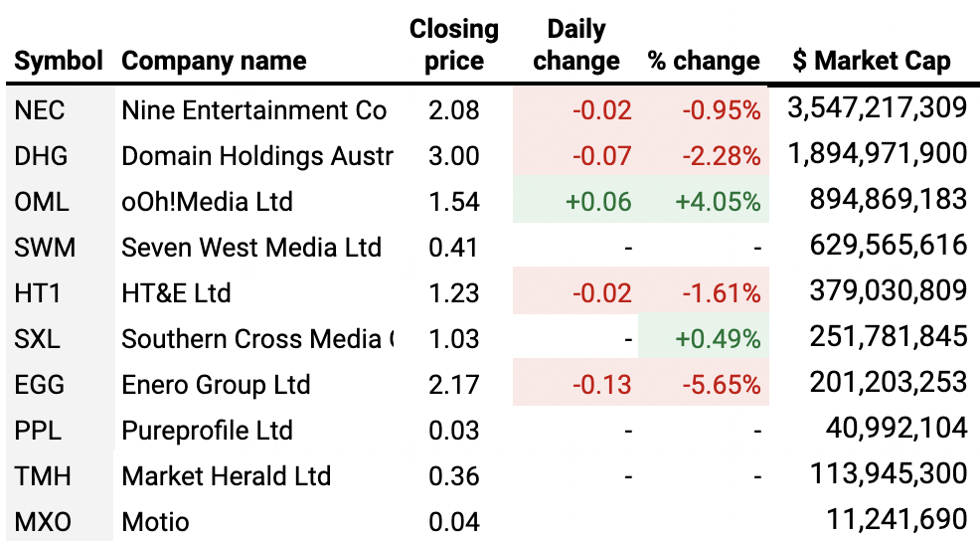Click the Daily change column header
Image resolution: width=980 pixels, height=541 pixels.
point(576,46)
